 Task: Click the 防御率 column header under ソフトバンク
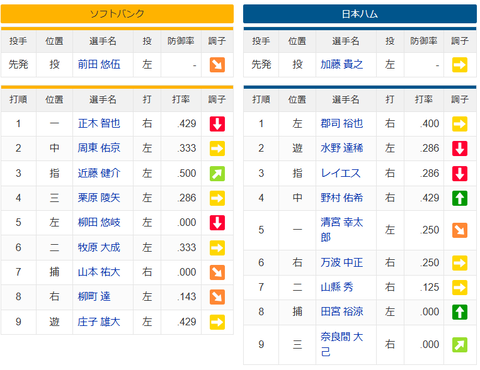click(x=181, y=41)
